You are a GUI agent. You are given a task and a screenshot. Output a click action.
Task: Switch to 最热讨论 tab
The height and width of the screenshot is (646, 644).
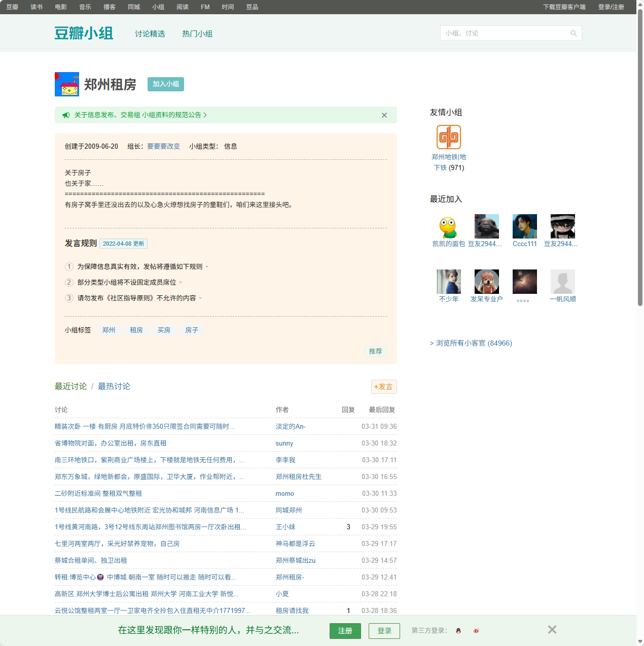(x=114, y=387)
